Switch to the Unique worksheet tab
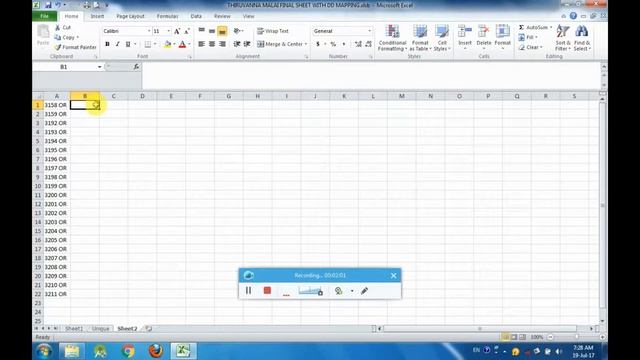 tap(100, 329)
